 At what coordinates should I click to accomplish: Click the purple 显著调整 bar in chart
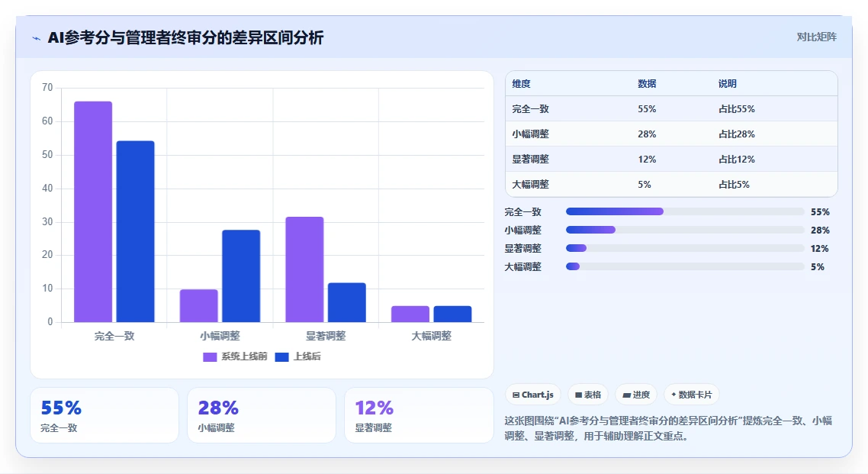[x=304, y=269]
